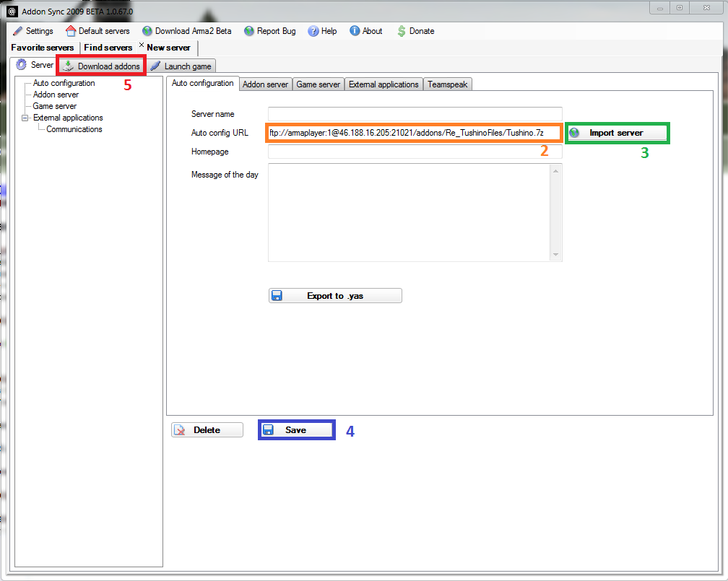Viewport: 728px width, 581px height.
Task: Click the Save button
Action: click(x=297, y=430)
